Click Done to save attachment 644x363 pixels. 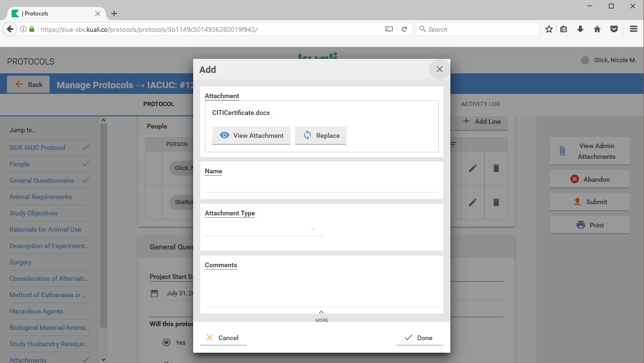[420, 338]
